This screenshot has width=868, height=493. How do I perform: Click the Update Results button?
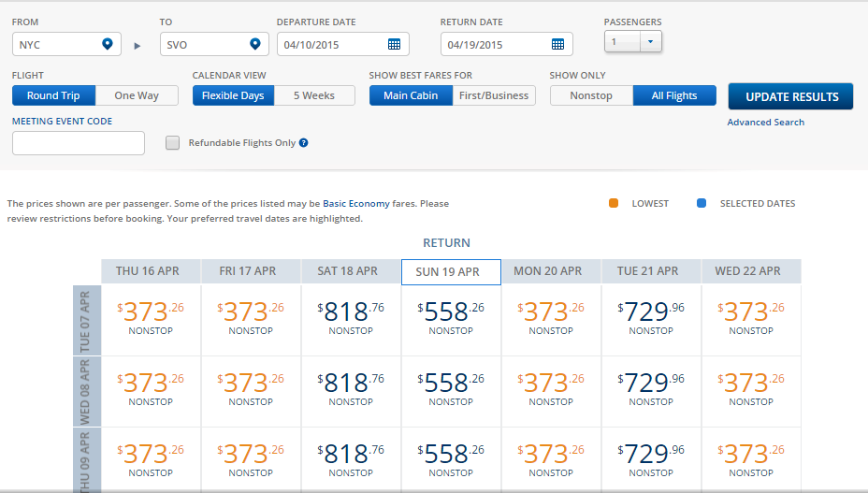click(x=791, y=96)
